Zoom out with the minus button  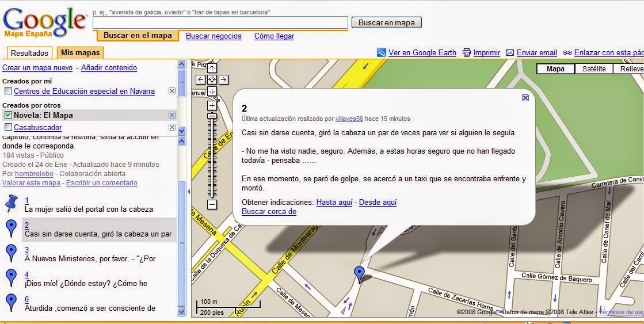click(x=212, y=204)
